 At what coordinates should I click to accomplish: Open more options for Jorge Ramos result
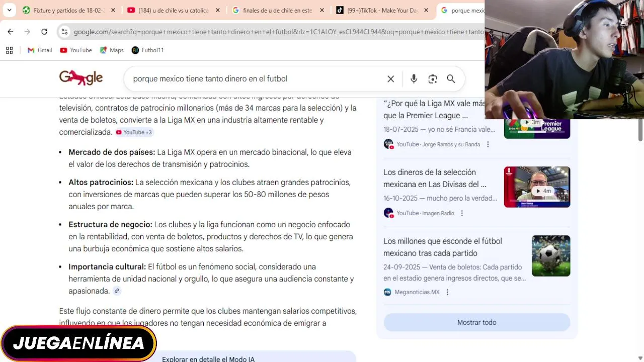pos(488,144)
